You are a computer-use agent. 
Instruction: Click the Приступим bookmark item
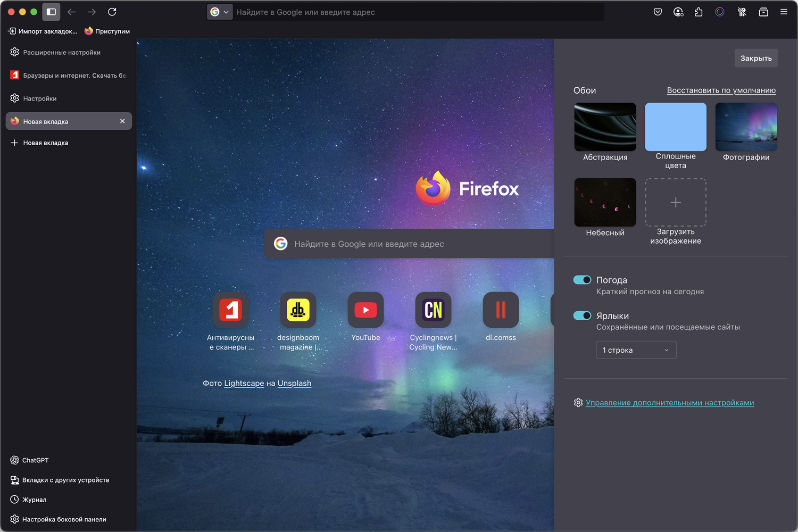(x=107, y=31)
